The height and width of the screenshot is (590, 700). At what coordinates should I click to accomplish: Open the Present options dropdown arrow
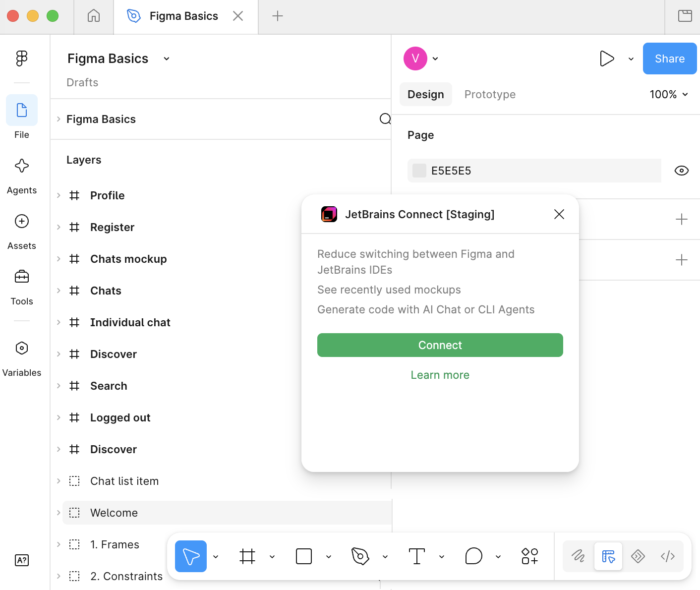(631, 59)
